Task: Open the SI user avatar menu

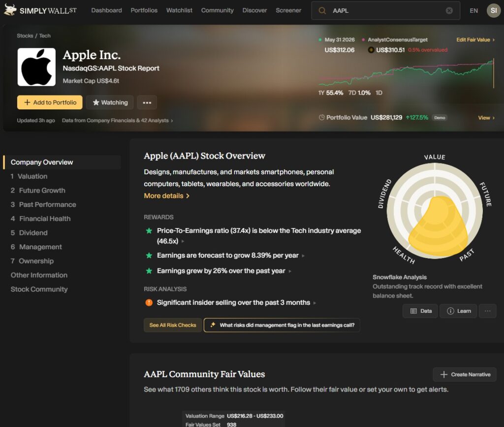Action: click(494, 11)
